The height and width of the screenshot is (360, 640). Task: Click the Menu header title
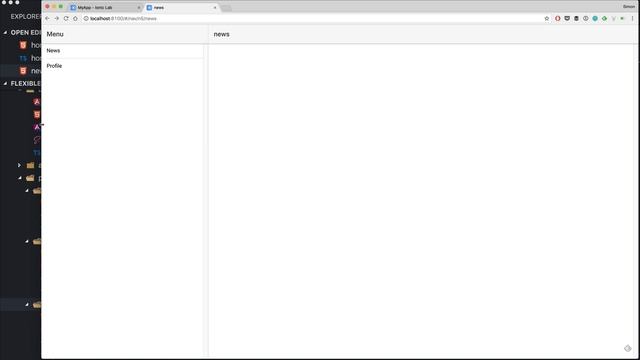pos(55,34)
